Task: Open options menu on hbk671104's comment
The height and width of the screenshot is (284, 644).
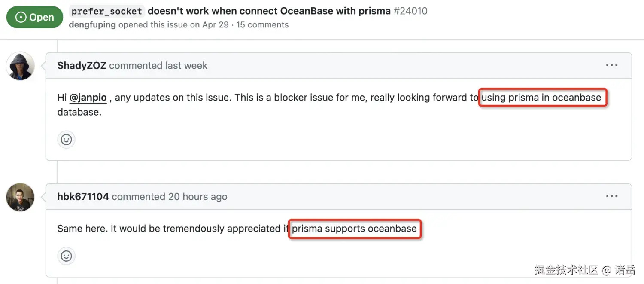Action: (611, 196)
